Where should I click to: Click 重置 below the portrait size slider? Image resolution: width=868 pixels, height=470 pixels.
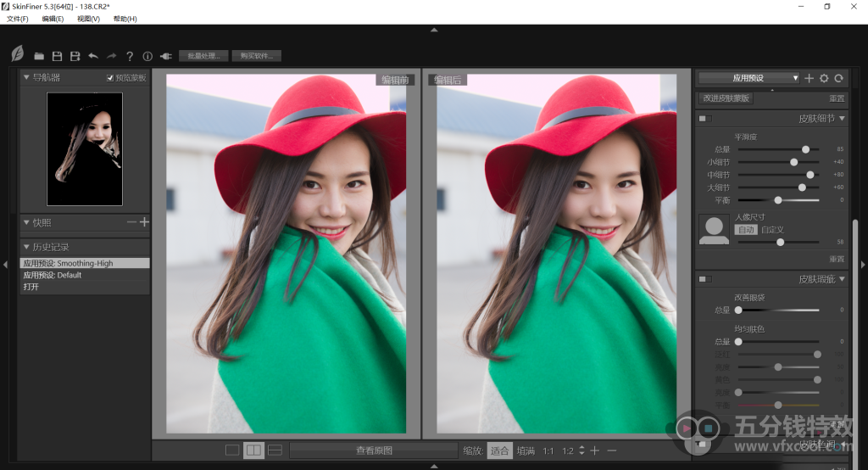[x=837, y=259]
